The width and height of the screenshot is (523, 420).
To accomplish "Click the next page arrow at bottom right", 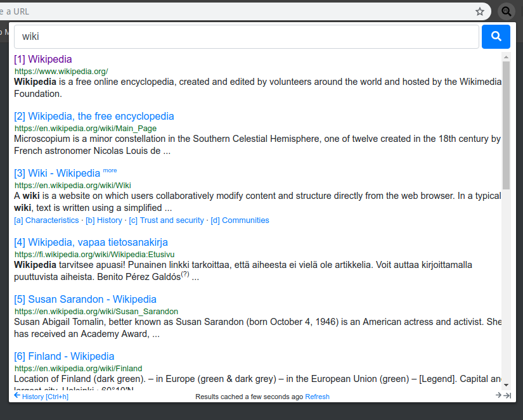I will pos(498,396).
